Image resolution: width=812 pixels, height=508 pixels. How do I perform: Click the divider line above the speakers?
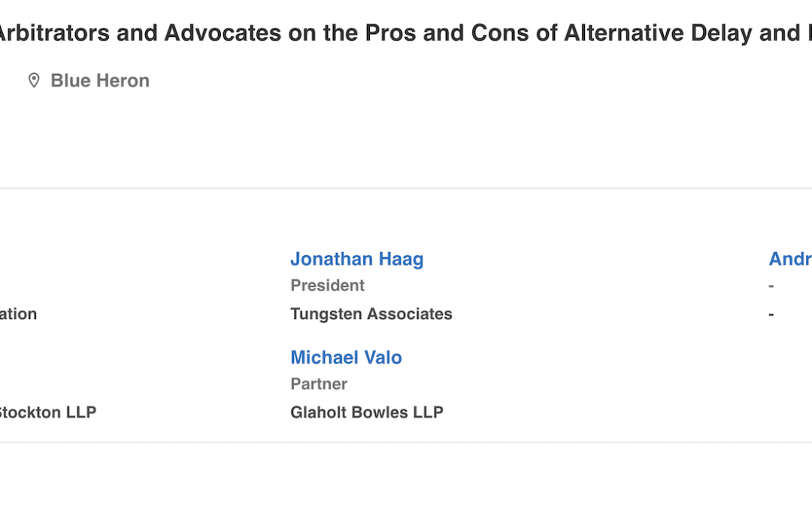click(406, 188)
